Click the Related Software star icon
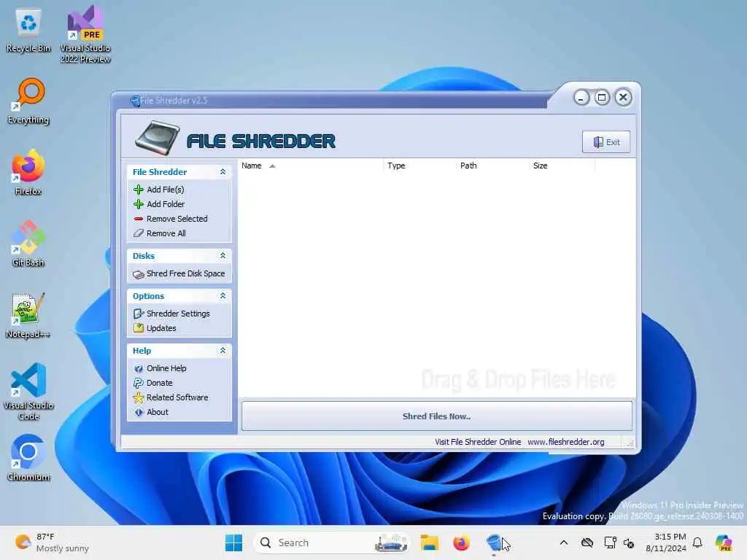747x560 pixels. click(x=138, y=397)
